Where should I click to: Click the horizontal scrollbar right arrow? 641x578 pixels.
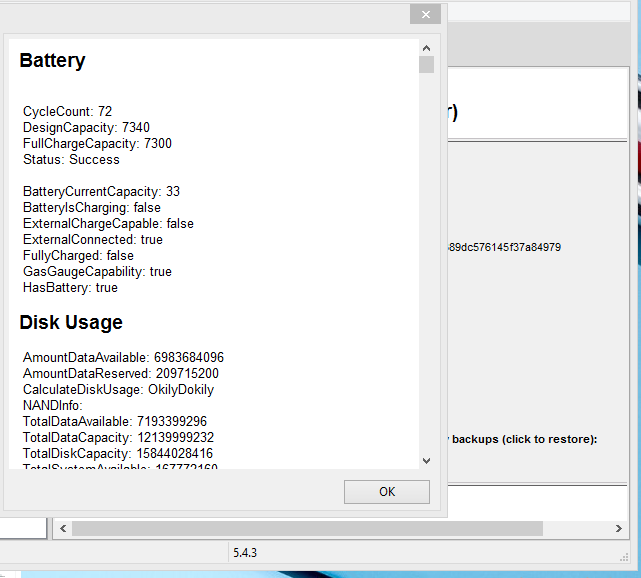tap(618, 528)
